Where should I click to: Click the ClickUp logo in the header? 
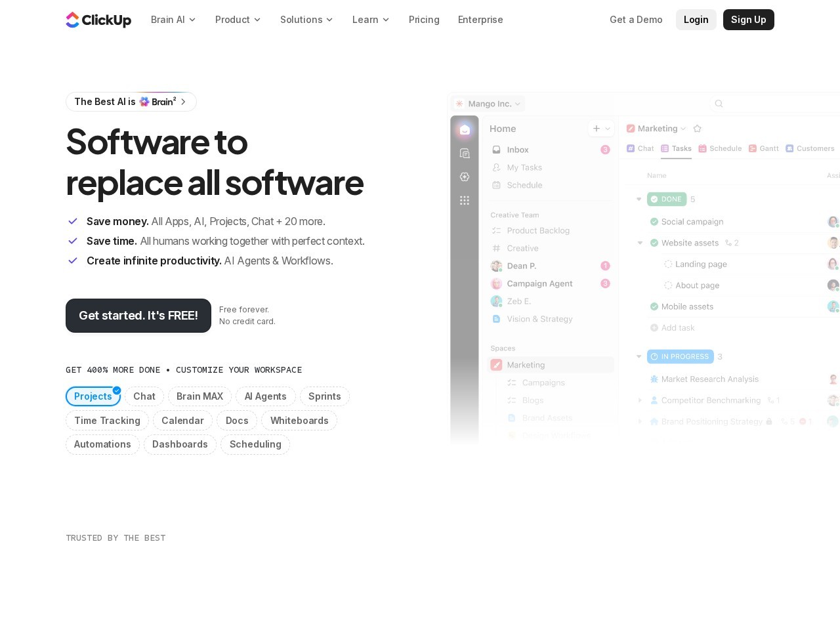click(98, 20)
